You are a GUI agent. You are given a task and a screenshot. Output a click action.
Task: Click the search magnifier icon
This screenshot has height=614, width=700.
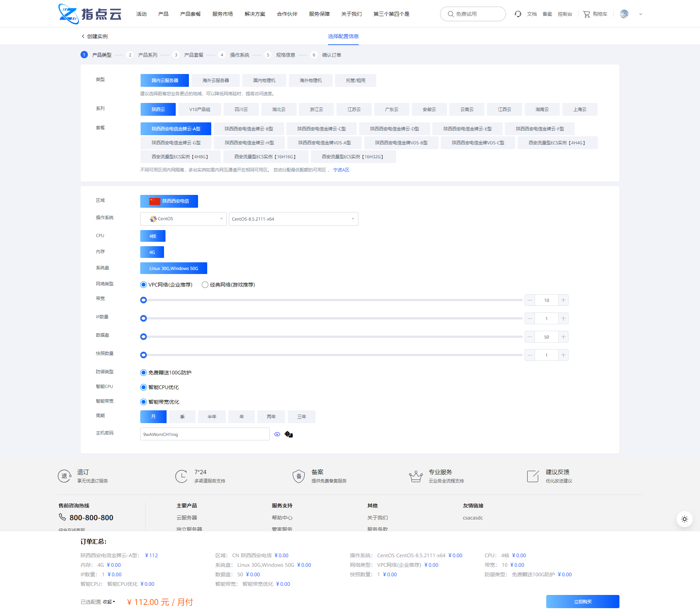point(451,14)
